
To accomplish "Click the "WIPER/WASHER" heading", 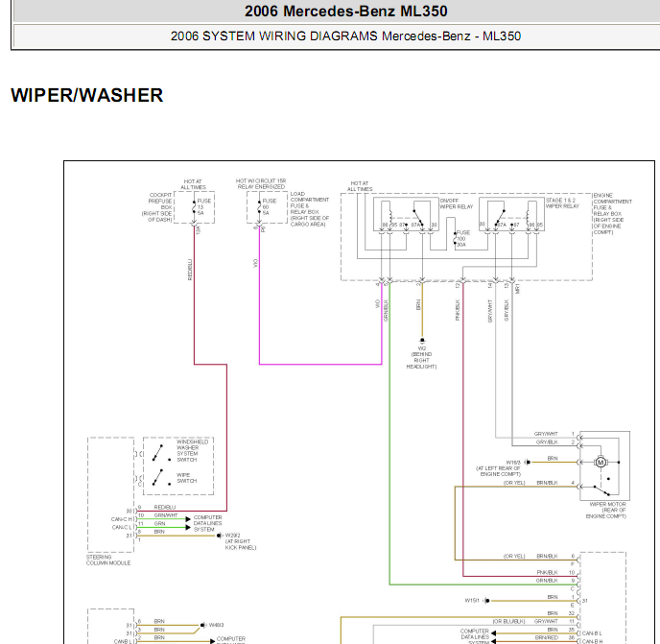I will click(86, 95).
